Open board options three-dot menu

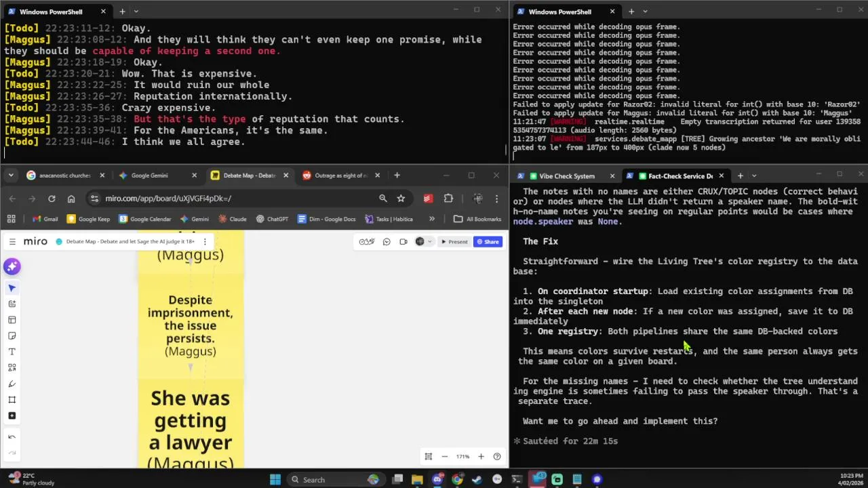pyautogui.click(x=205, y=241)
